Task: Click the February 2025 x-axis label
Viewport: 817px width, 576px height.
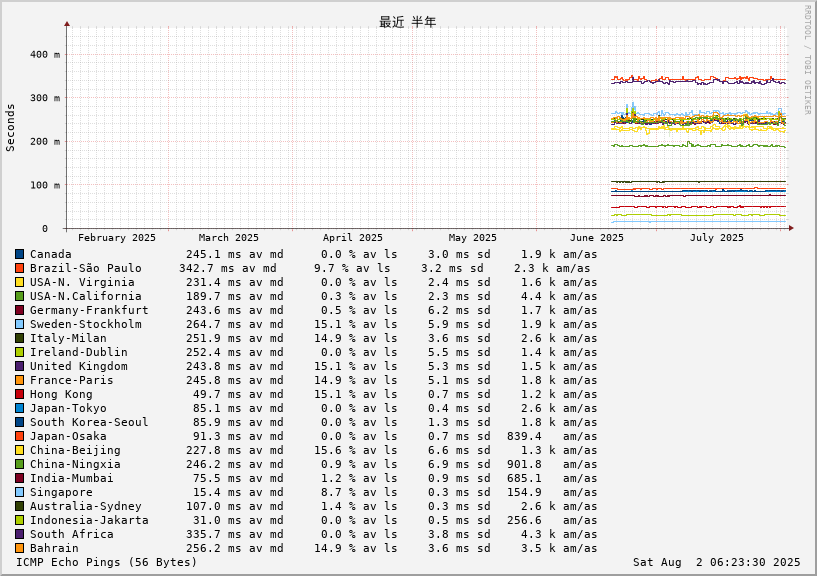Action: tap(117, 238)
